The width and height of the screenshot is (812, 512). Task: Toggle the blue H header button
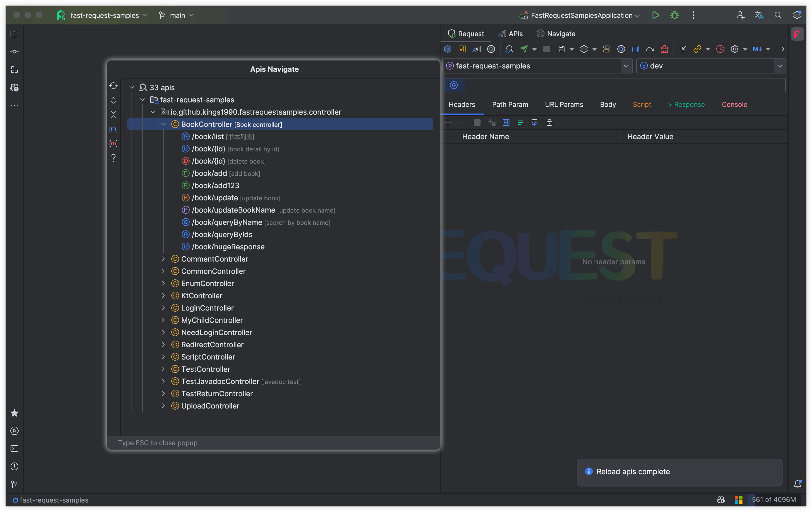(x=506, y=122)
